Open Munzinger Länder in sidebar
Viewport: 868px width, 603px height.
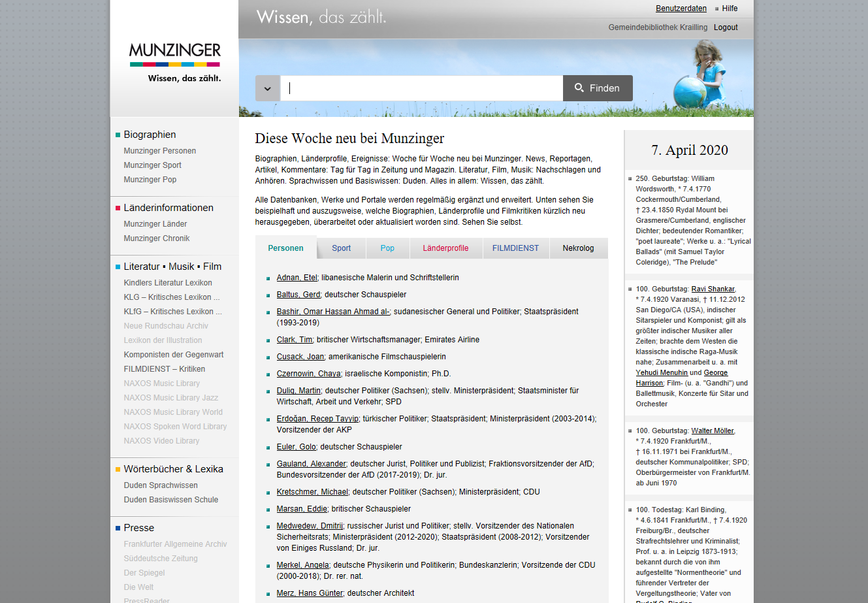click(155, 224)
